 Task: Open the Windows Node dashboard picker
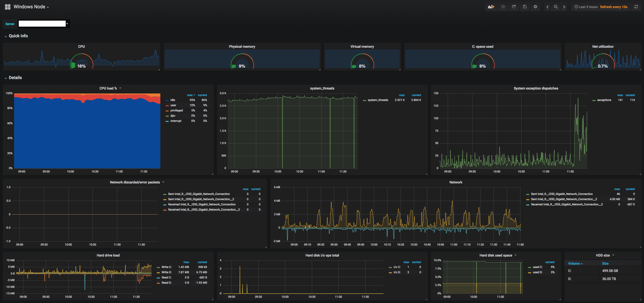pos(31,7)
